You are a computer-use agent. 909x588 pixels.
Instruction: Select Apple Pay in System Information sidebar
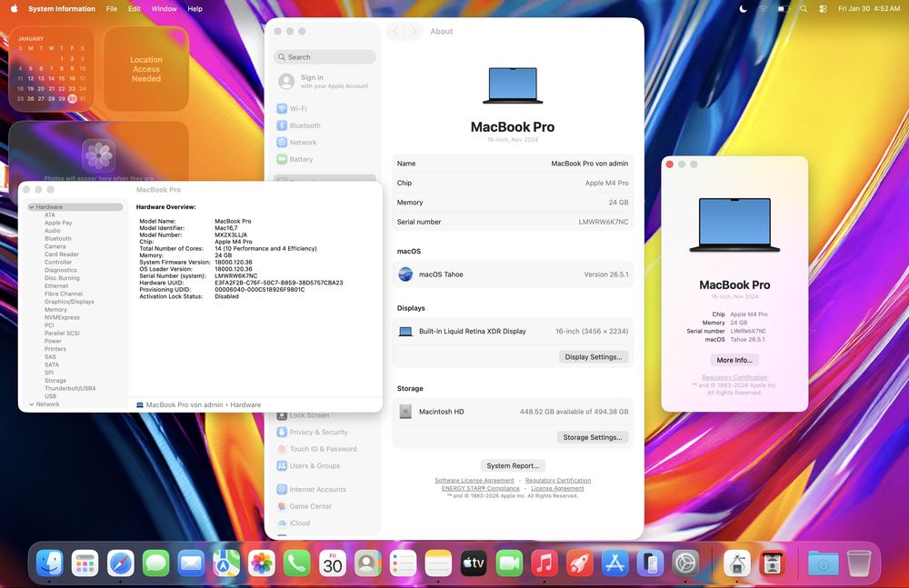[x=58, y=223]
